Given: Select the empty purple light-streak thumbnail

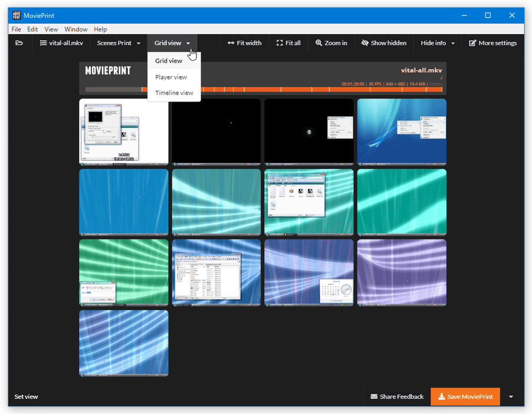Looking at the screenshot, I should (x=402, y=272).
